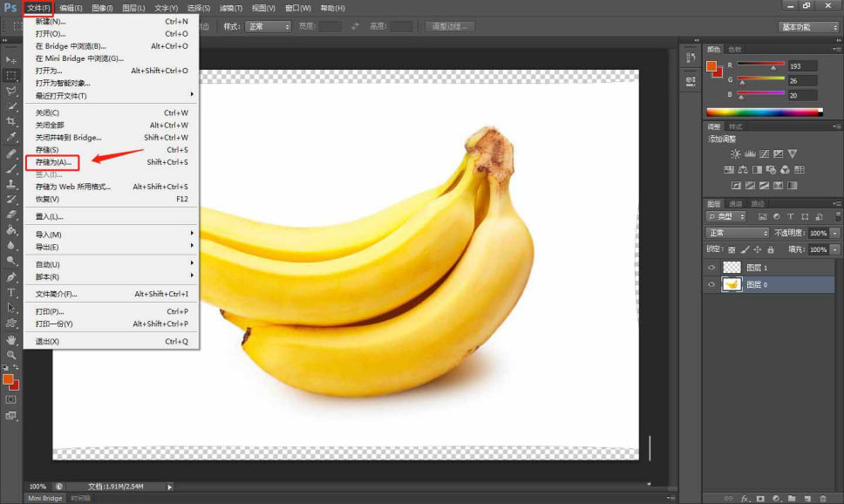Create a new group with folder icon
Screen dimensions: 844x504
tap(790, 499)
